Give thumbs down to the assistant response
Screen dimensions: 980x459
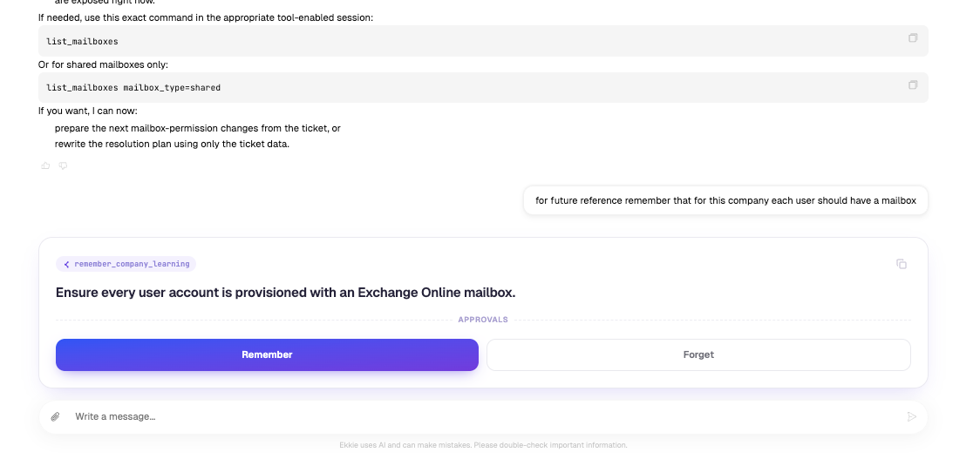[63, 165]
